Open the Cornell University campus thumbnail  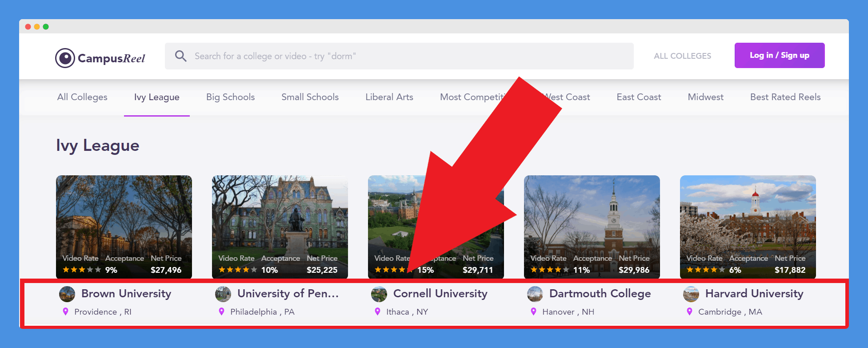(x=436, y=227)
